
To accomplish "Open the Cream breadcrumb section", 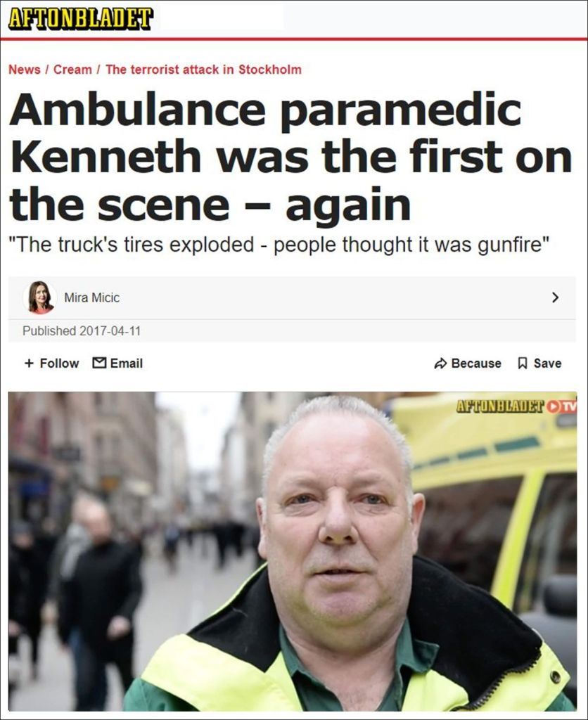I will click(x=72, y=70).
